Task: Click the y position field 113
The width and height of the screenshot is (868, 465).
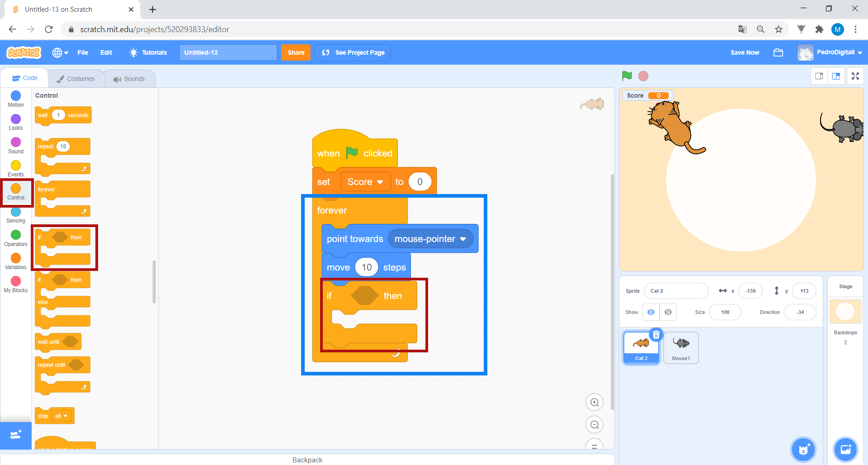Action: pos(804,291)
